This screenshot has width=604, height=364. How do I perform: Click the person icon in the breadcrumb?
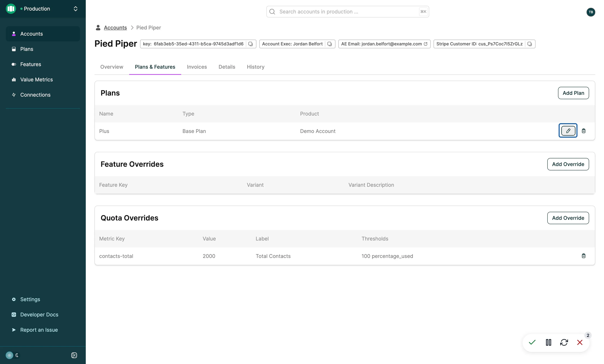point(98,28)
